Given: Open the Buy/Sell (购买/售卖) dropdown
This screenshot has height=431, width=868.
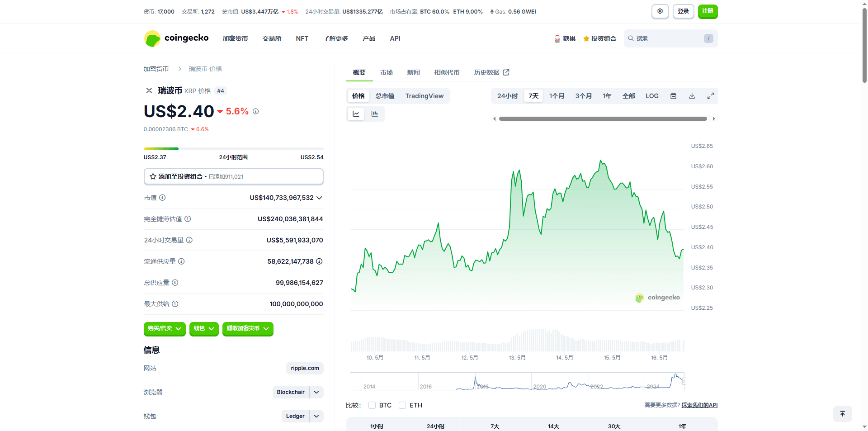Looking at the screenshot, I should pos(165,329).
